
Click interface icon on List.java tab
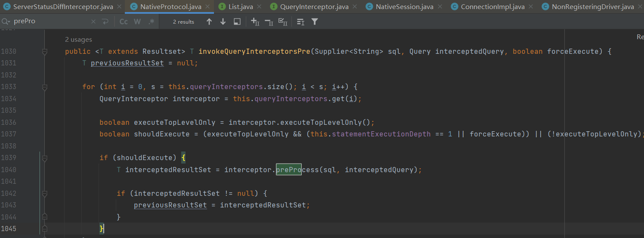222,7
